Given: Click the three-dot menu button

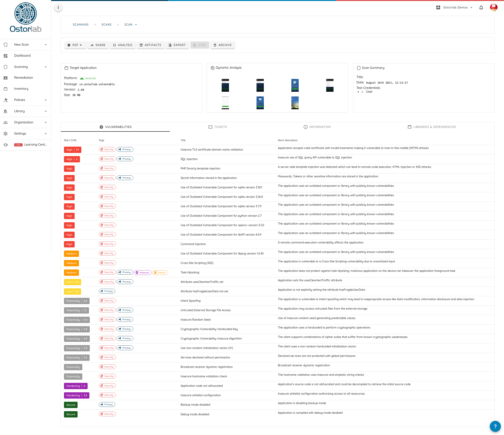Looking at the screenshot, I should tap(58, 7).
